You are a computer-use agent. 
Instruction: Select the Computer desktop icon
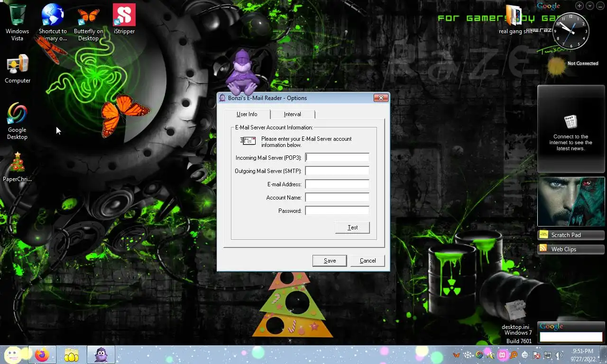[18, 69]
